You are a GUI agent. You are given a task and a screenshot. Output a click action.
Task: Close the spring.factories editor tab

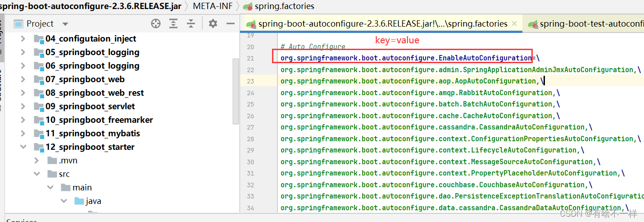(514, 24)
